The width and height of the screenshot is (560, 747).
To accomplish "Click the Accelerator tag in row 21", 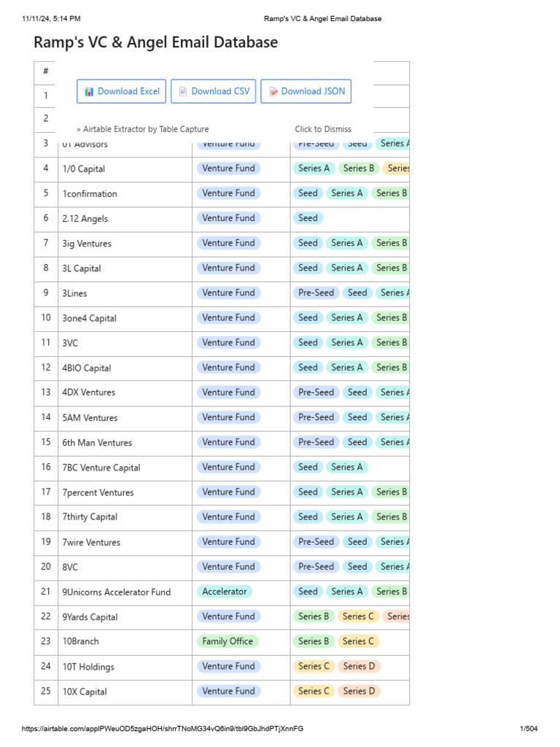I will tap(225, 592).
